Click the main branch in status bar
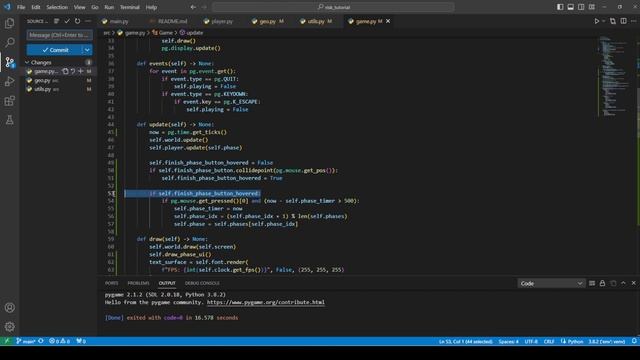The image size is (640, 360). (x=26, y=341)
